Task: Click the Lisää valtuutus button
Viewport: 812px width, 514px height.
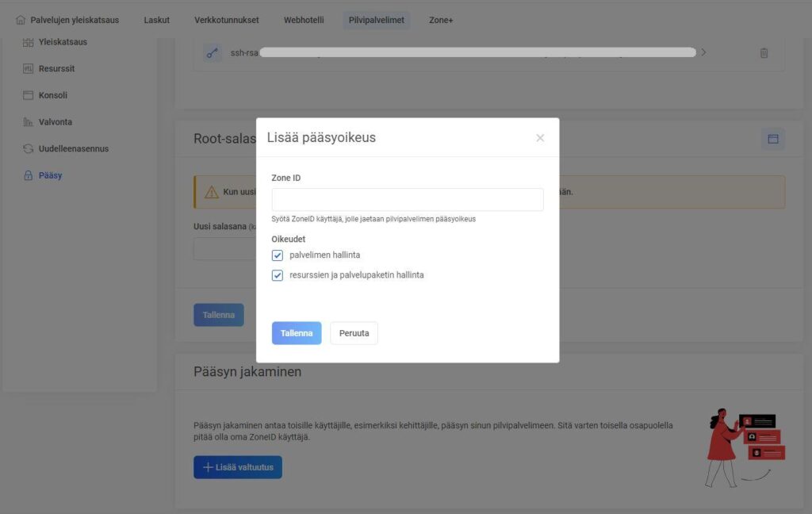Action: pos(238,467)
